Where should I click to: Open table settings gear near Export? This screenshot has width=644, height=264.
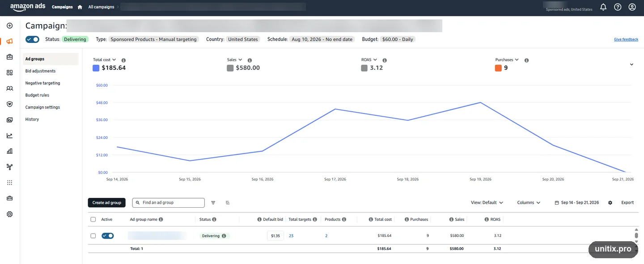pos(610,203)
